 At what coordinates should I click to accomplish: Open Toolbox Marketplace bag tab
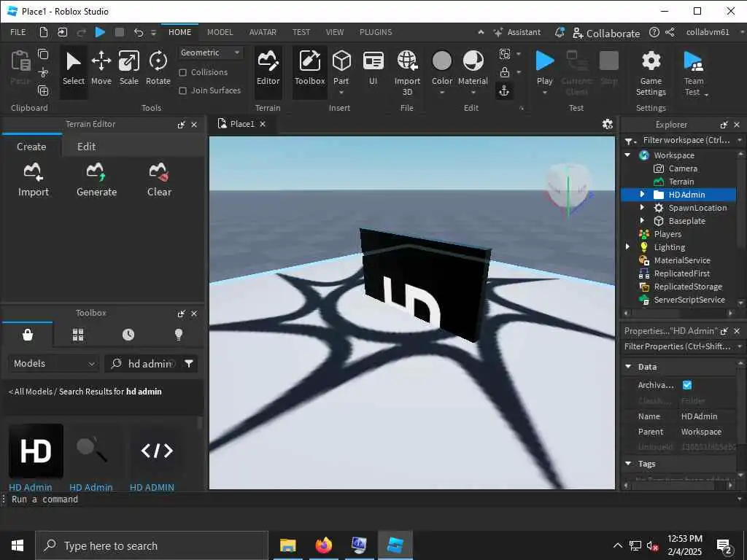28,335
